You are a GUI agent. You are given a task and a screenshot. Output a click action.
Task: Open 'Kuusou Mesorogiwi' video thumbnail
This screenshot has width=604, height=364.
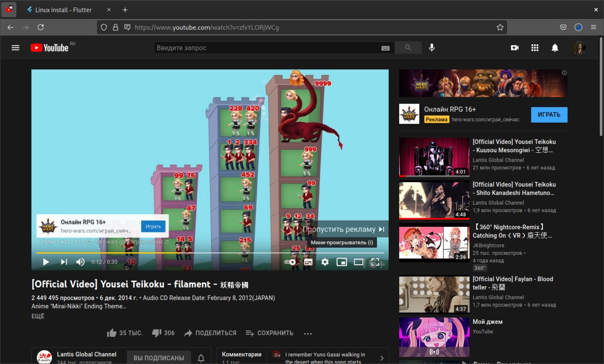[x=434, y=157]
